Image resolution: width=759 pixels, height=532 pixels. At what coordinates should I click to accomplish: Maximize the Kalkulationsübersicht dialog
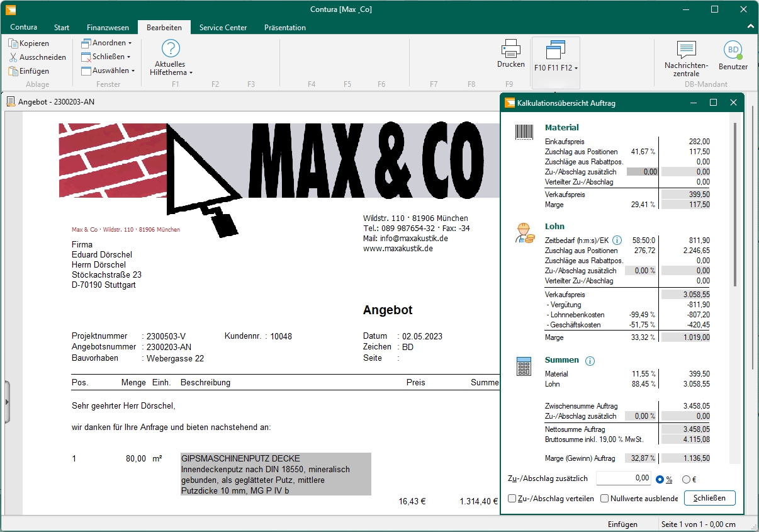[713, 103]
